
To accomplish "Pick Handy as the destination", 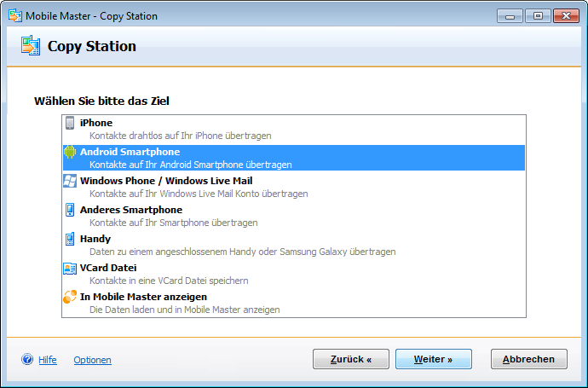I will click(95, 239).
